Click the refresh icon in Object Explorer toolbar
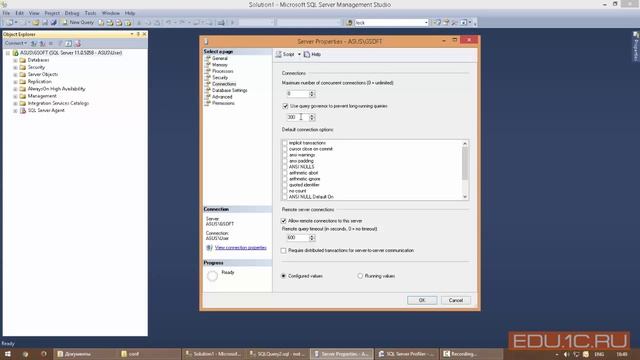This screenshot has height=360, width=640. [x=69, y=43]
